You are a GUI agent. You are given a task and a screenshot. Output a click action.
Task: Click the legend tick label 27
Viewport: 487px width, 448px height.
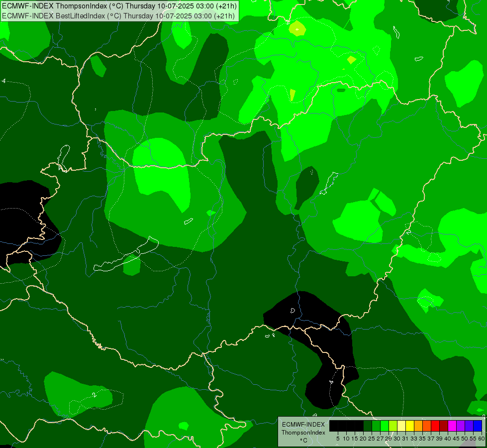tap(380, 439)
